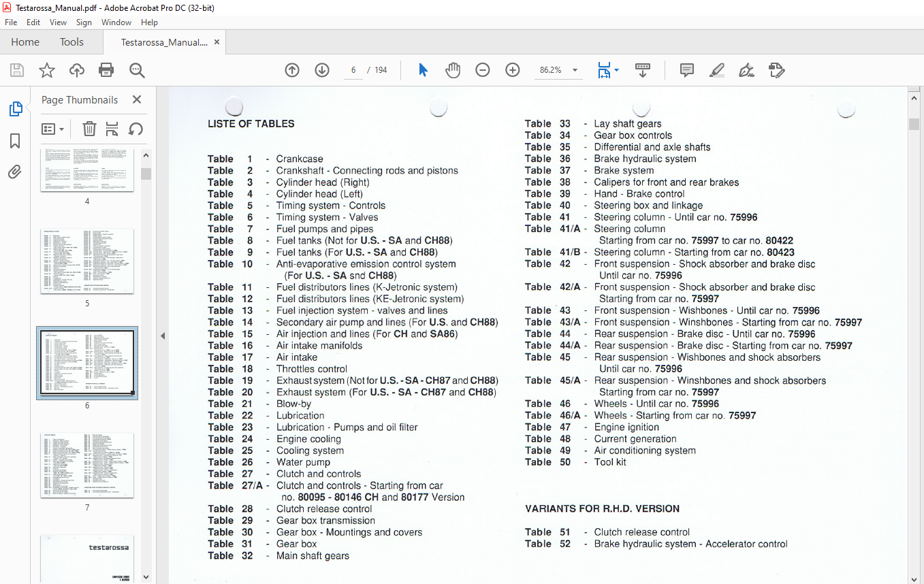This screenshot has height=584, width=924.
Task: Click the 'Water pump' entry
Action: [x=303, y=462]
